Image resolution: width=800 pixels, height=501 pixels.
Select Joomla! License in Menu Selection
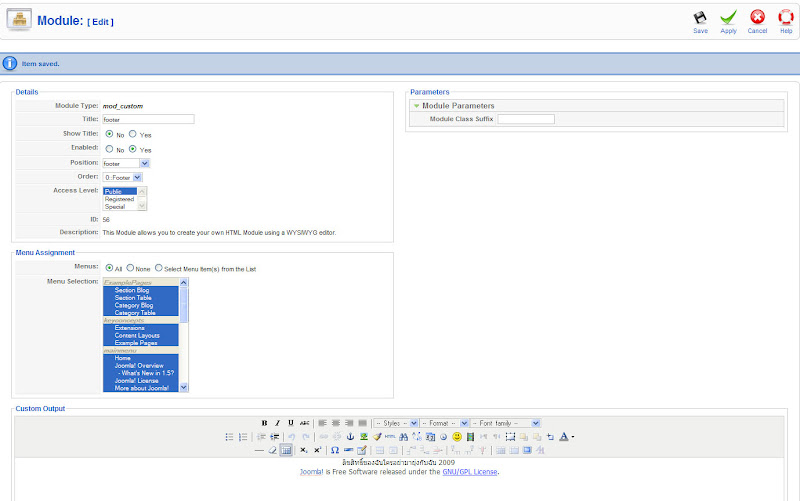[x=141, y=381]
